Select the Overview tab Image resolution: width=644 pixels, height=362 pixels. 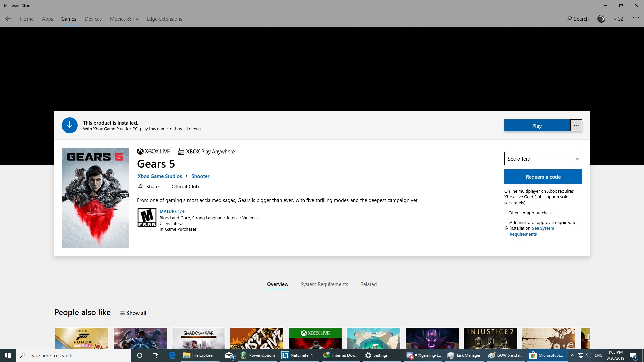click(278, 284)
